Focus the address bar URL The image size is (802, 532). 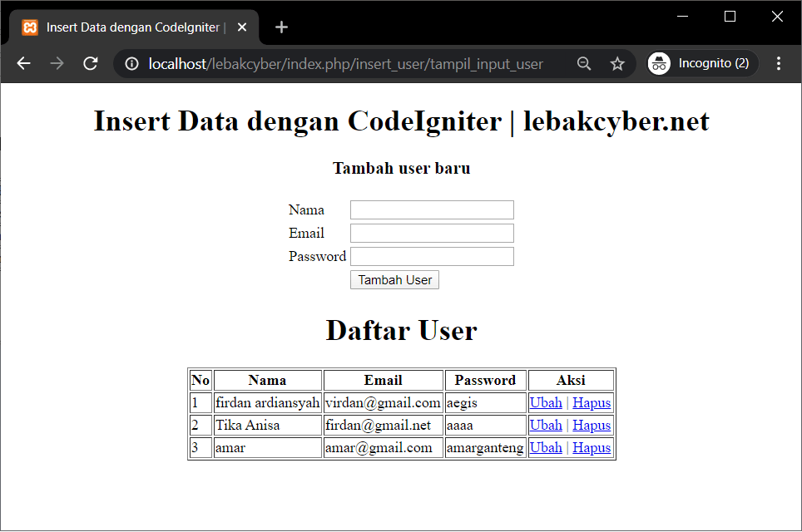pyautogui.click(x=346, y=64)
